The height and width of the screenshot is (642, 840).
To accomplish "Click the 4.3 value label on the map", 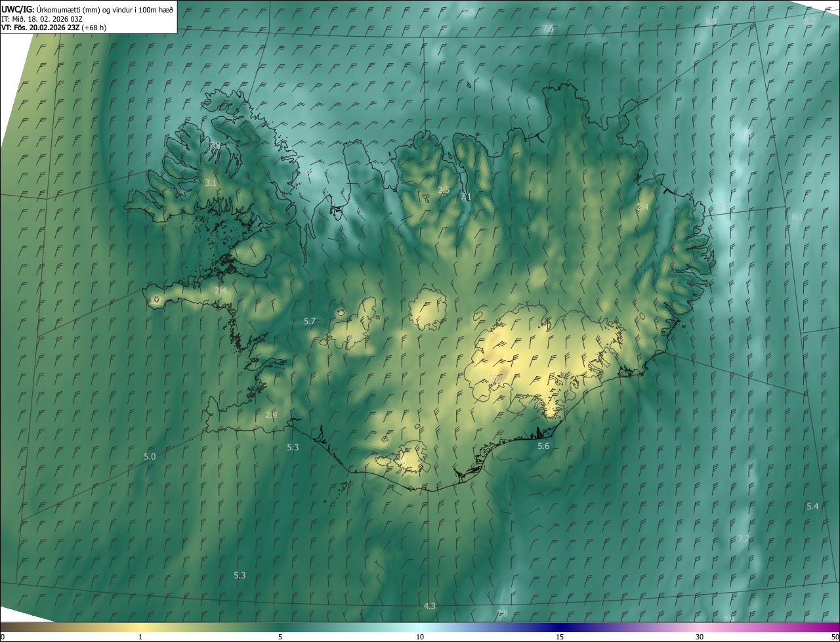I will 430,606.
